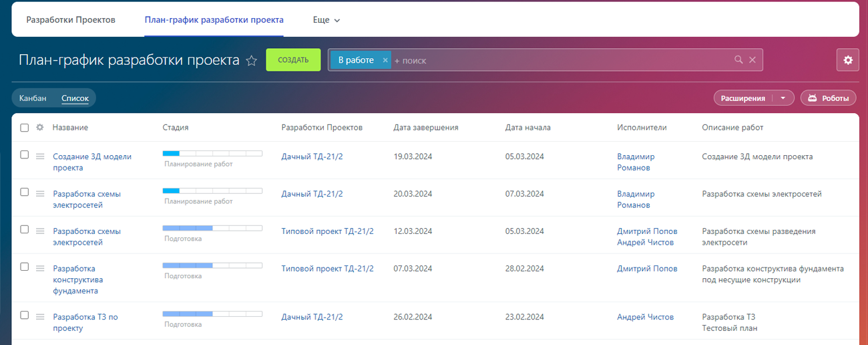This screenshot has width=868, height=345.
Task: Click the favorite star next to page title
Action: point(252,61)
